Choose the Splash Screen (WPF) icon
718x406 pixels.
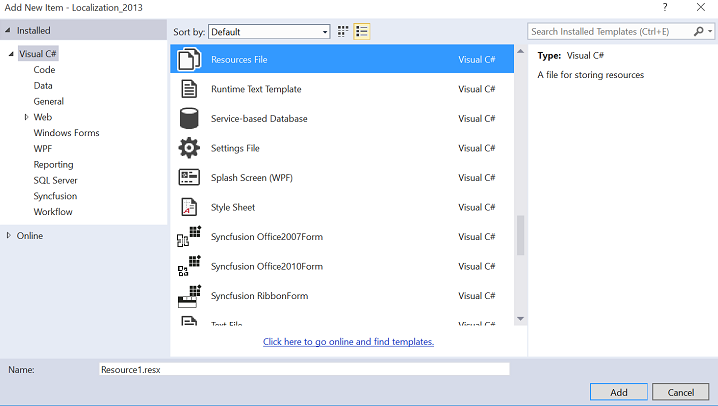(189, 177)
